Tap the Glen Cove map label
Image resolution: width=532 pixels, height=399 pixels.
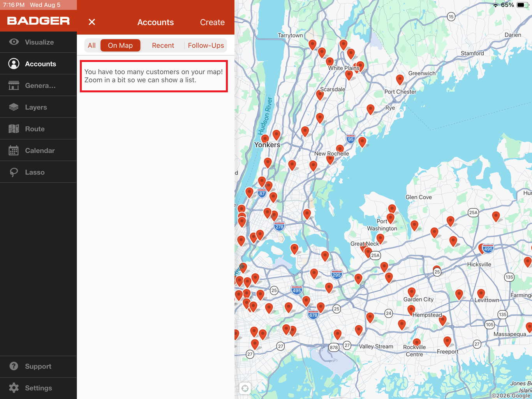click(x=419, y=197)
